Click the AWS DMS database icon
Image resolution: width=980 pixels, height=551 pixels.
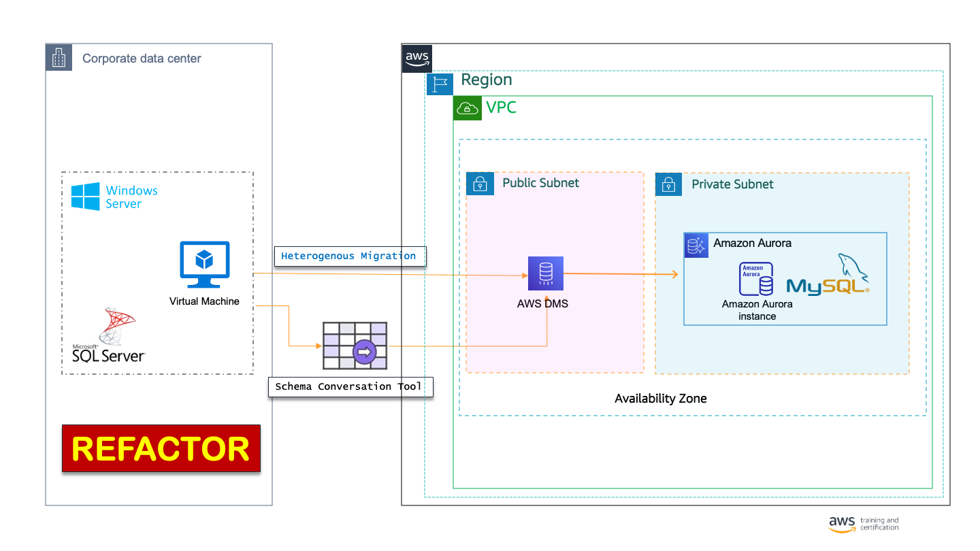pos(545,273)
